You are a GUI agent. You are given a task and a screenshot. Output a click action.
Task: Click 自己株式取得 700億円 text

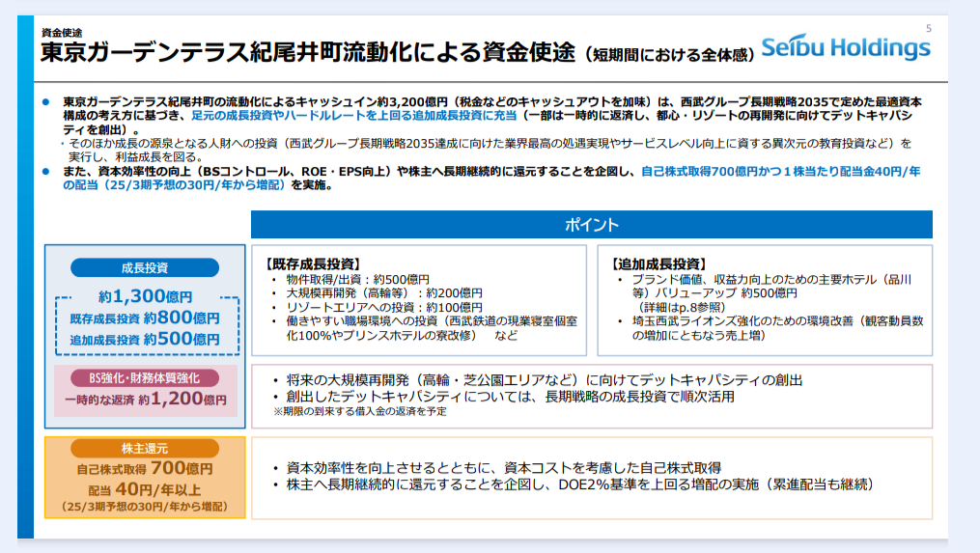145,468
